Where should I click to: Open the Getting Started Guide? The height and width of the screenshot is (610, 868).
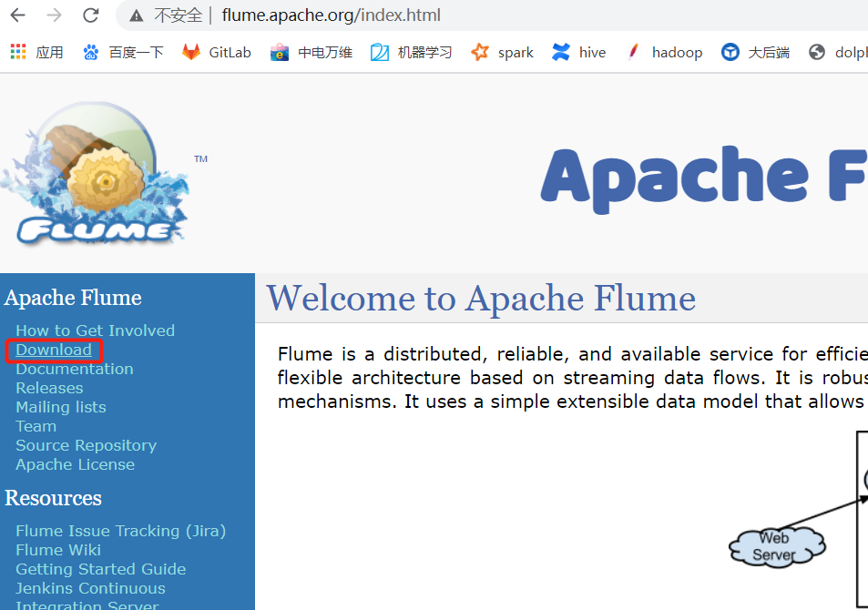(100, 569)
